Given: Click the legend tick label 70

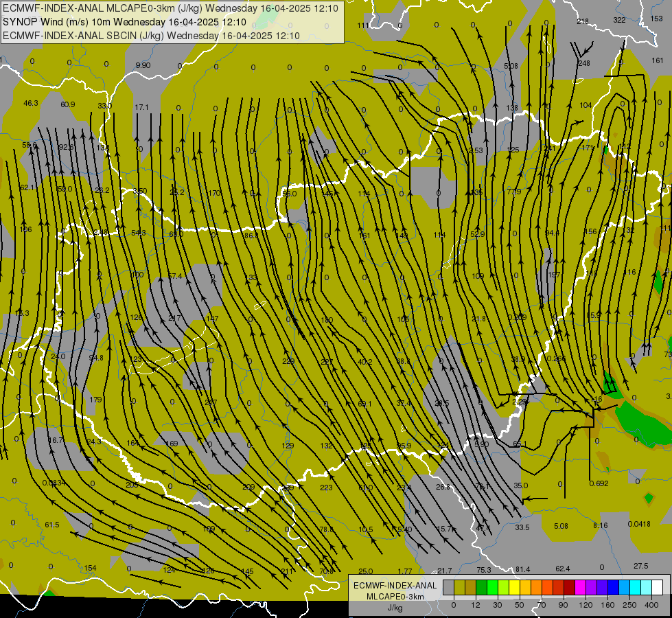Looking at the screenshot, I should click(542, 605).
